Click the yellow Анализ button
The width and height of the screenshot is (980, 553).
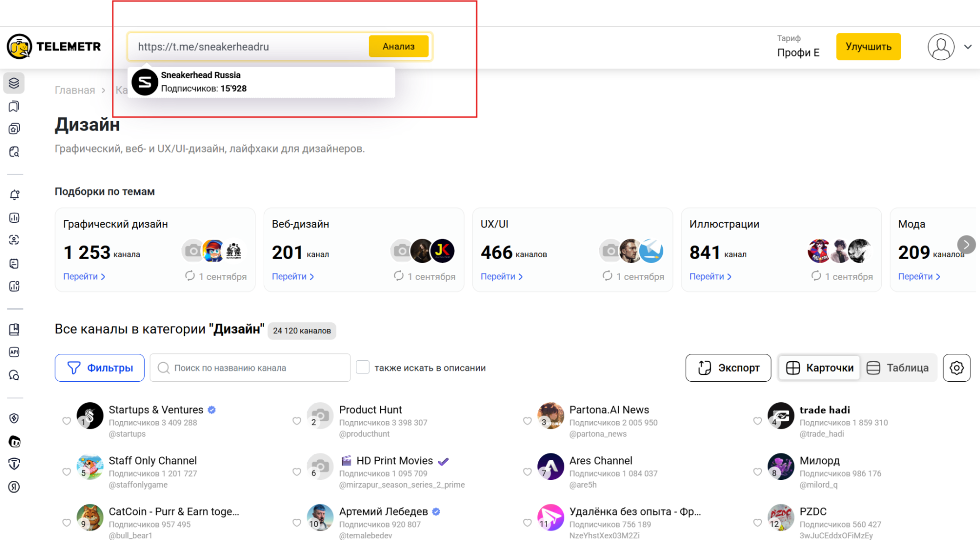click(398, 47)
